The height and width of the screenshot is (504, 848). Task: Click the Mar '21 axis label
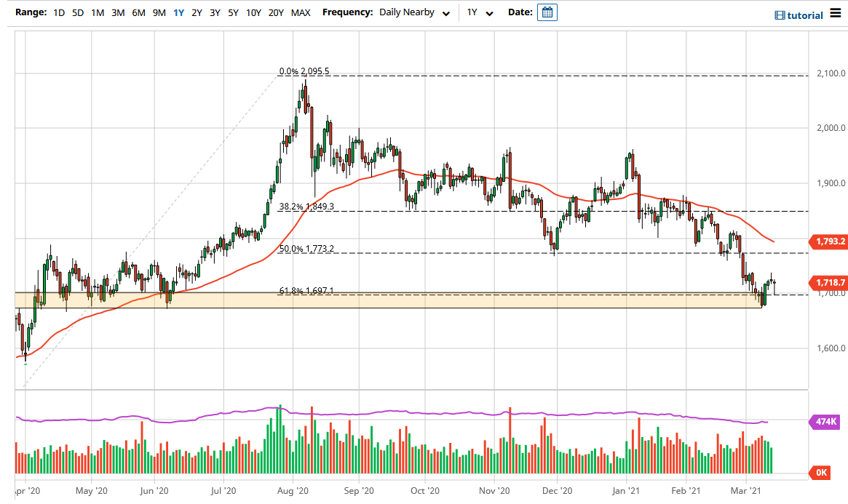[x=746, y=490]
